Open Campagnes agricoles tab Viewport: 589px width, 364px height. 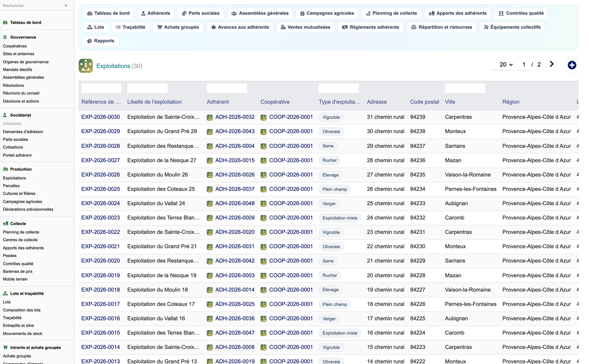327,13
